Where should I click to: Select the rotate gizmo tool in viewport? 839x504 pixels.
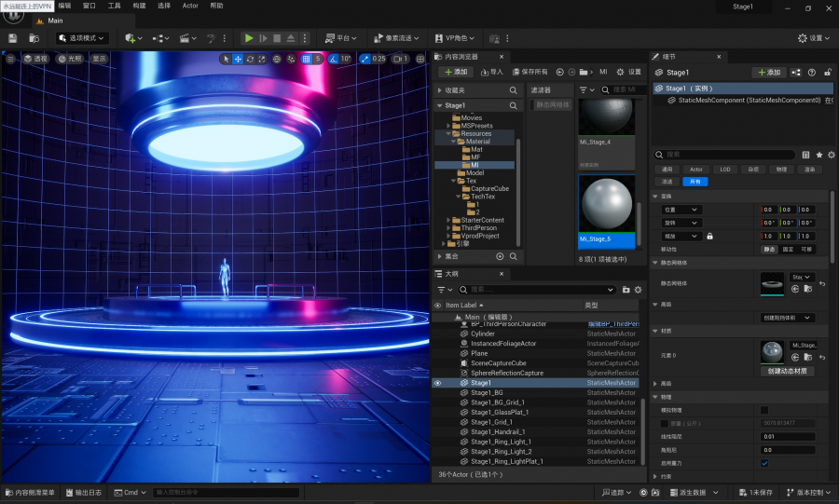(250, 59)
